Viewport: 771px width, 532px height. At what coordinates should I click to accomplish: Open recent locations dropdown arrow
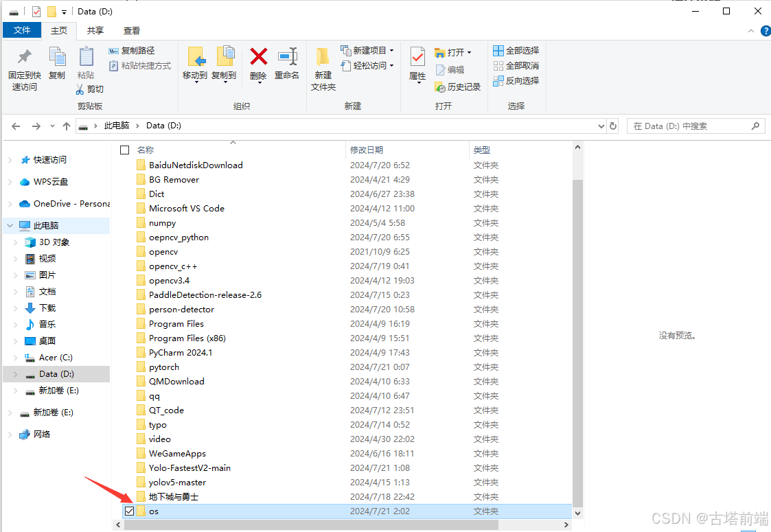(x=52, y=126)
